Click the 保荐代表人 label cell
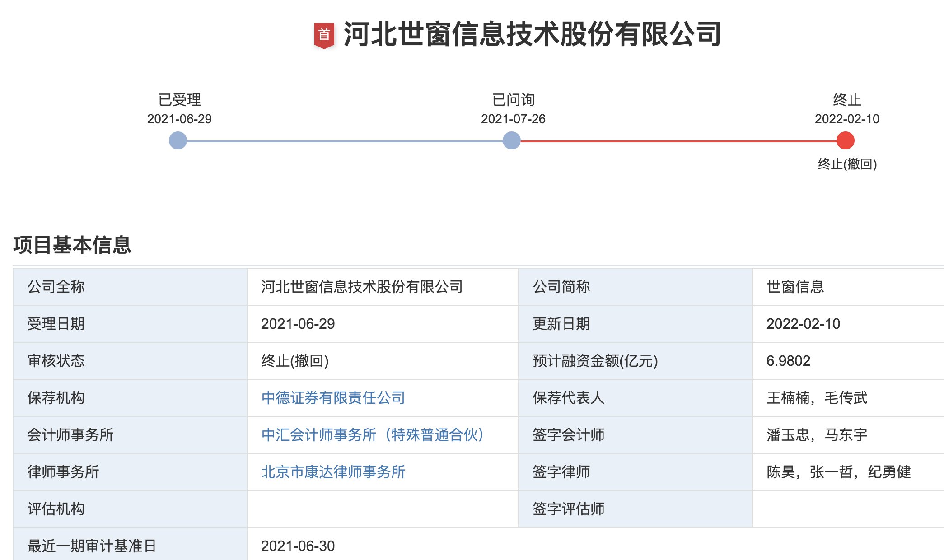Viewport: 944px width, 560px height. click(636, 398)
